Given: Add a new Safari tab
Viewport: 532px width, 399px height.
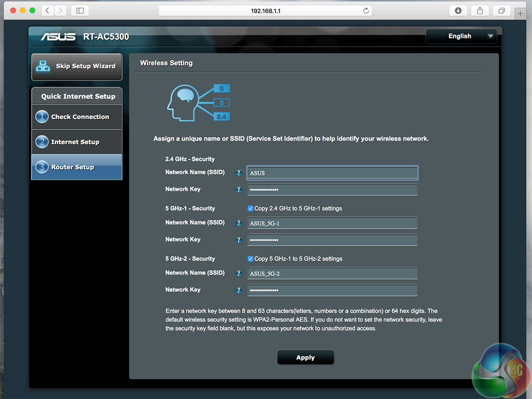Looking at the screenshot, I should (520, 14).
